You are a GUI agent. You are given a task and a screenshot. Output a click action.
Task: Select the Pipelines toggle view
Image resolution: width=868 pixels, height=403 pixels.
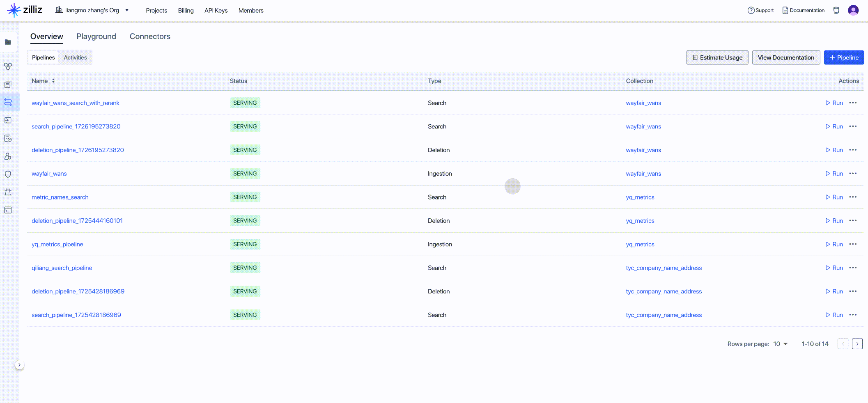coord(43,57)
